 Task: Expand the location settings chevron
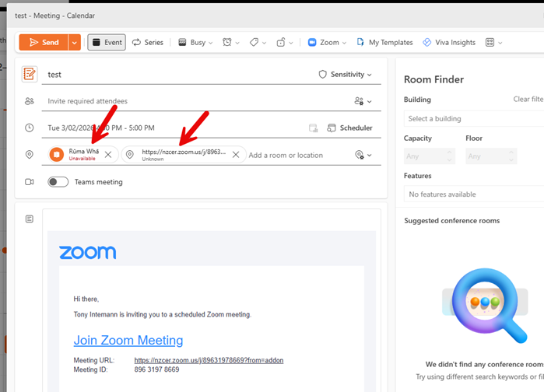coord(370,156)
